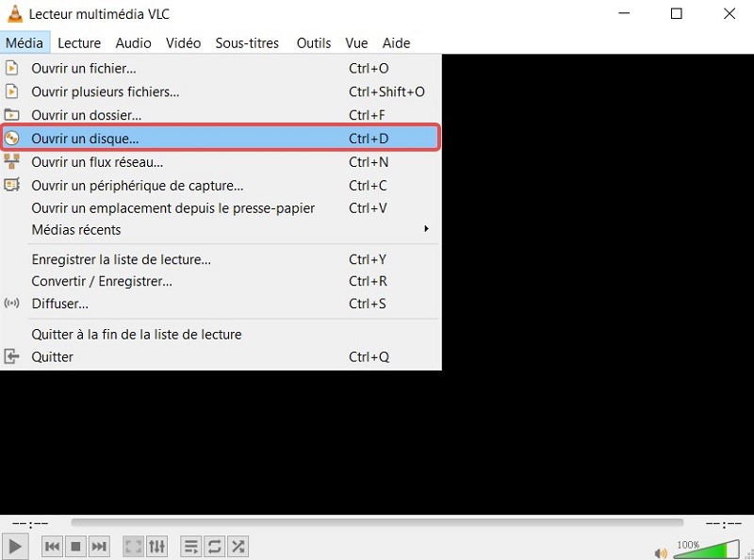Choose Quitter à la fin de la liste
Screen dimensions: 754x560
pyautogui.click(x=221, y=335)
